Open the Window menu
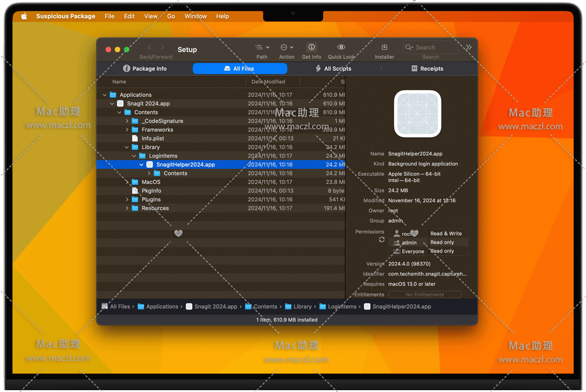Image resolution: width=586 pixels, height=392 pixels. click(x=195, y=16)
